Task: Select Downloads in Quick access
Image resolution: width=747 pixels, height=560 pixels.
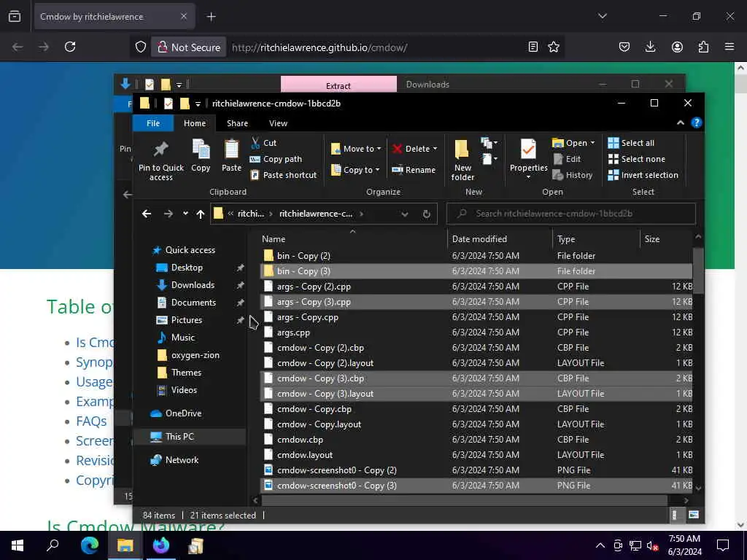Action: click(193, 285)
